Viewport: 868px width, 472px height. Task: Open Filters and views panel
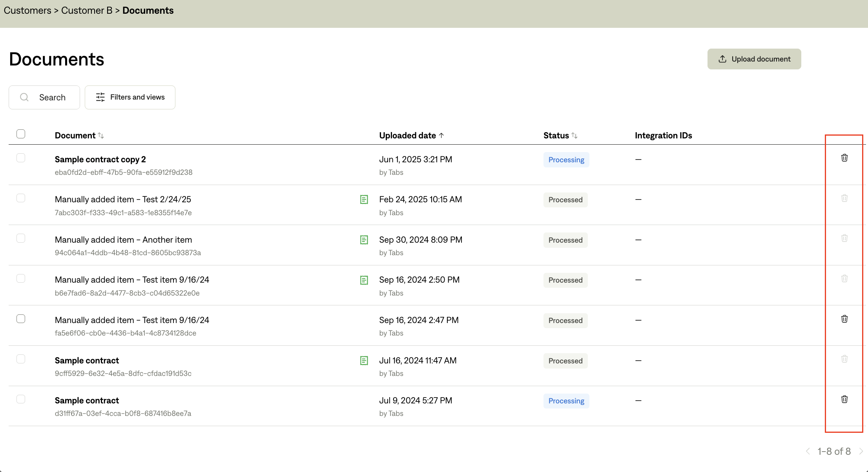130,97
